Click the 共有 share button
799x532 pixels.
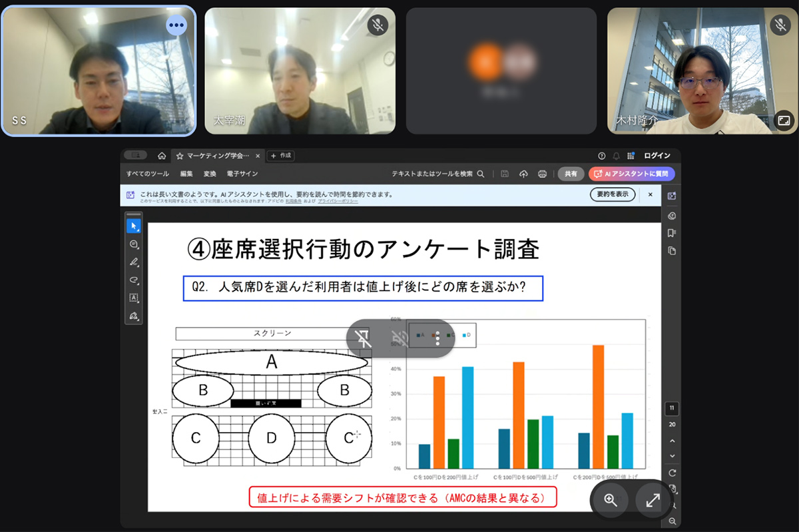[x=571, y=174]
